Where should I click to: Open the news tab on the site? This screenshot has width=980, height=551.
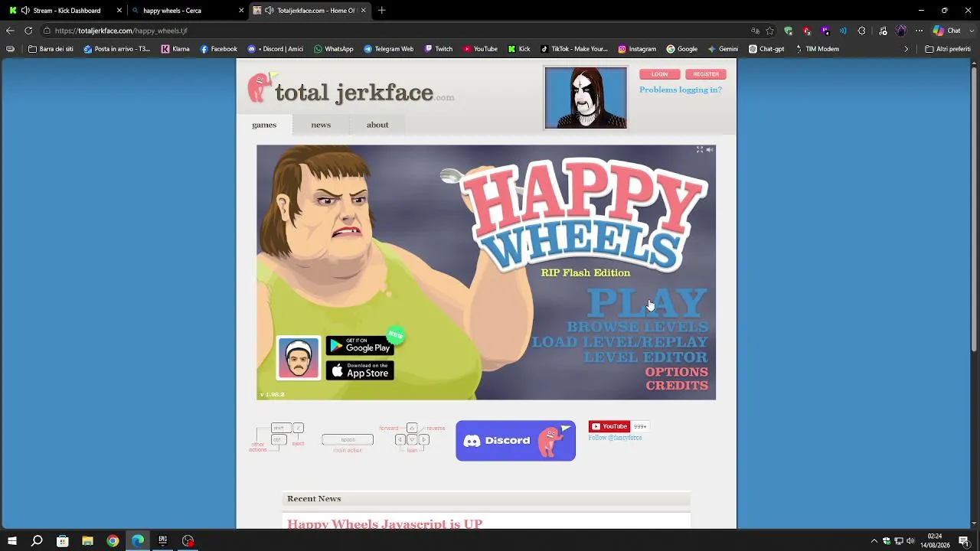coord(321,125)
